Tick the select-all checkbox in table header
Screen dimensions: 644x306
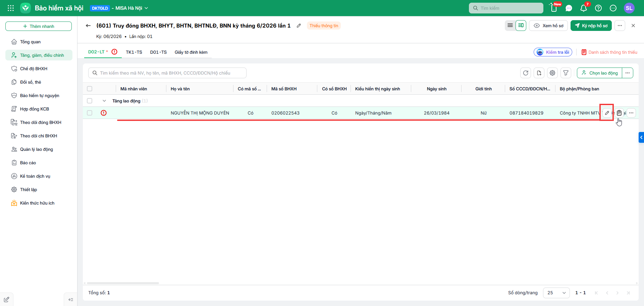(x=90, y=89)
